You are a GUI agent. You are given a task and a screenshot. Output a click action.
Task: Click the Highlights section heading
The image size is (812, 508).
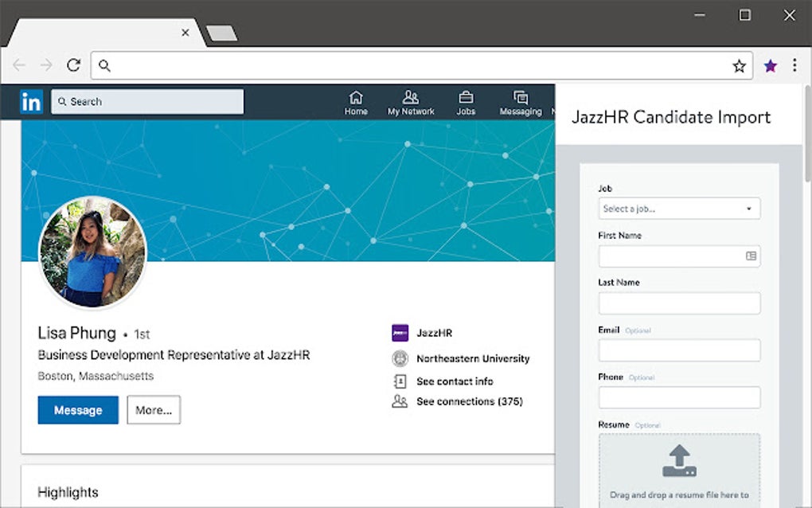tap(68, 492)
